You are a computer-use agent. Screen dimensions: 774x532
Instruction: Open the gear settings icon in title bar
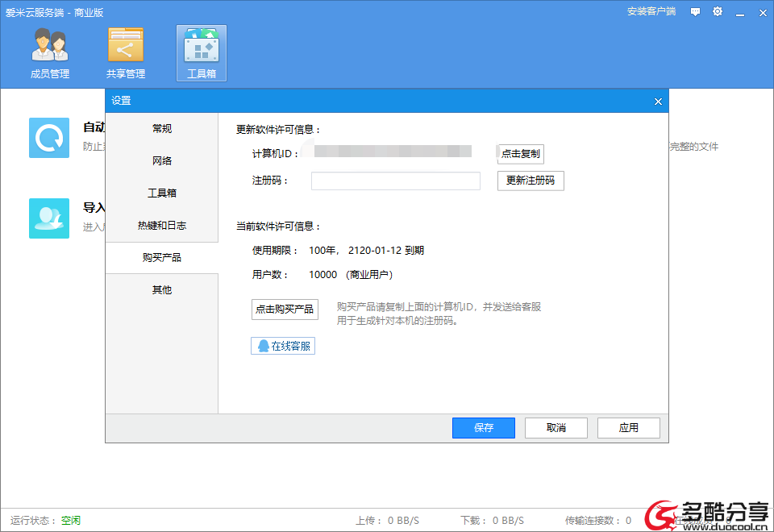[x=718, y=11]
